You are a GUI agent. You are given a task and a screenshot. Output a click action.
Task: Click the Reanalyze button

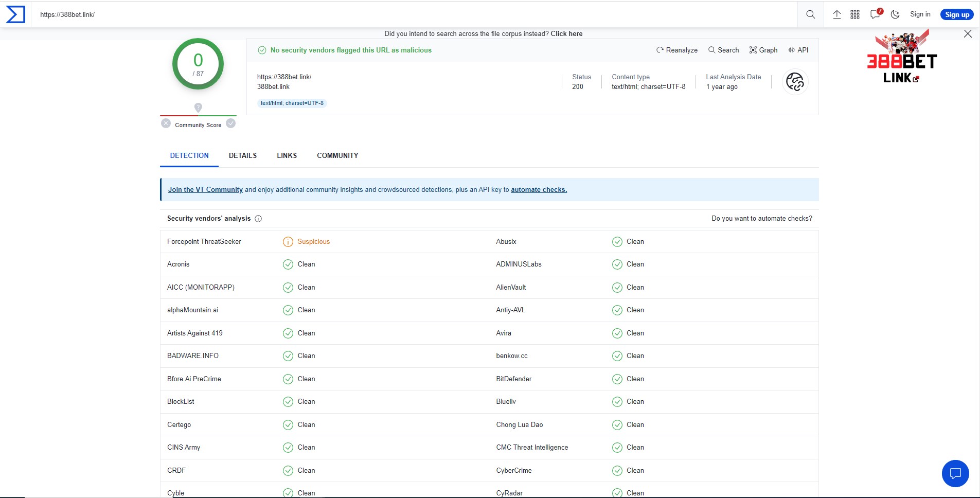pyautogui.click(x=677, y=50)
